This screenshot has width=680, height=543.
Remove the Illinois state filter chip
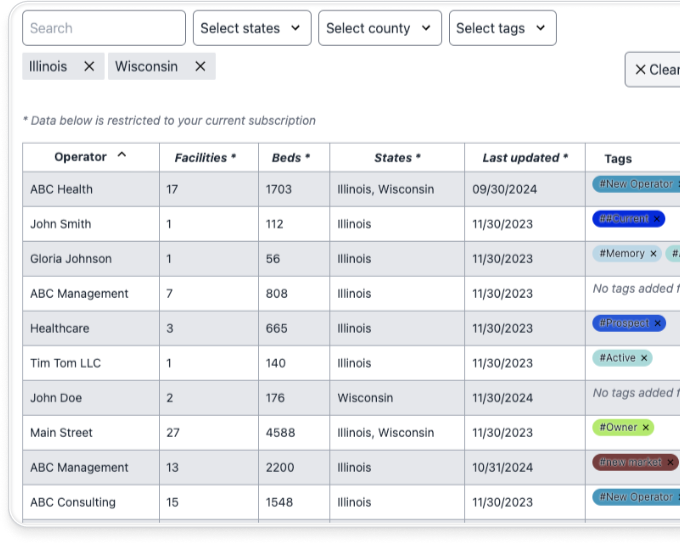[x=89, y=66]
